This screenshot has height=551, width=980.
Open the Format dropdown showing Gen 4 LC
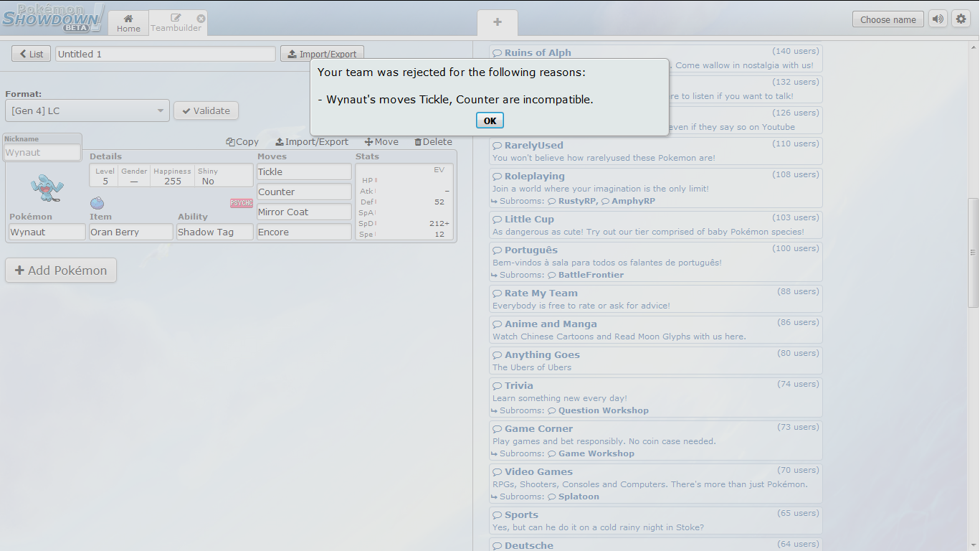point(87,110)
